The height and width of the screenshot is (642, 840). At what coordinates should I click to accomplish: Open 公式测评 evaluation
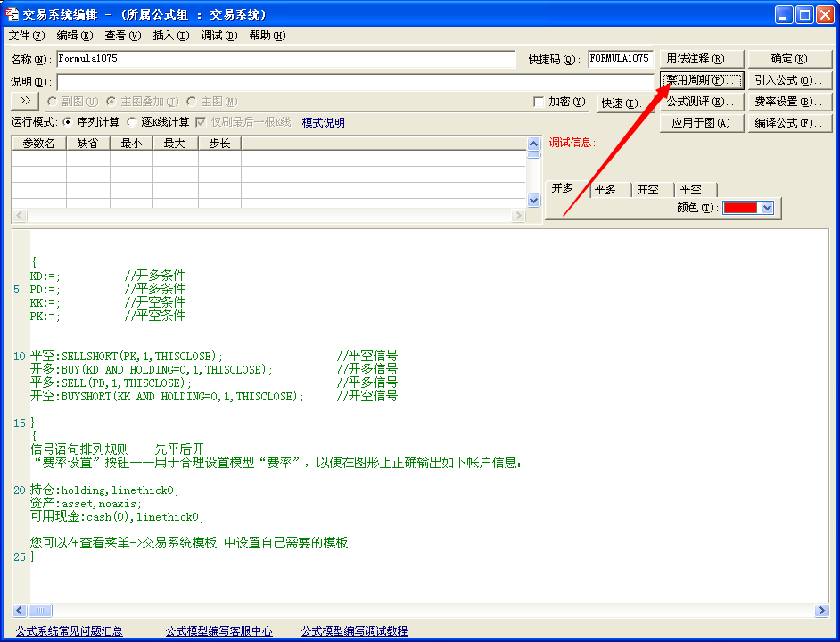coord(702,102)
